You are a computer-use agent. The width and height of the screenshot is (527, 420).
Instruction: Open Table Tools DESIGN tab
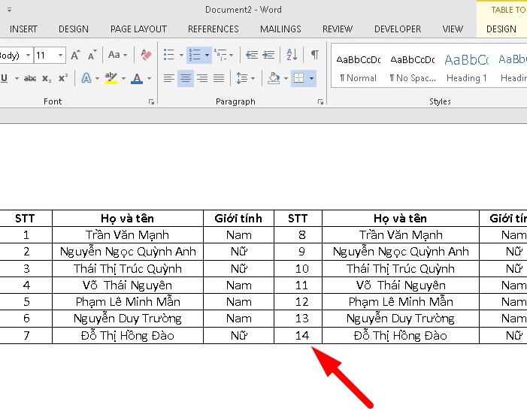tap(501, 29)
